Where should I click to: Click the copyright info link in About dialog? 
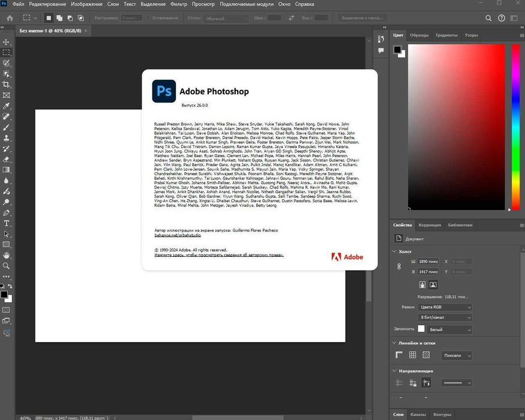click(218, 255)
